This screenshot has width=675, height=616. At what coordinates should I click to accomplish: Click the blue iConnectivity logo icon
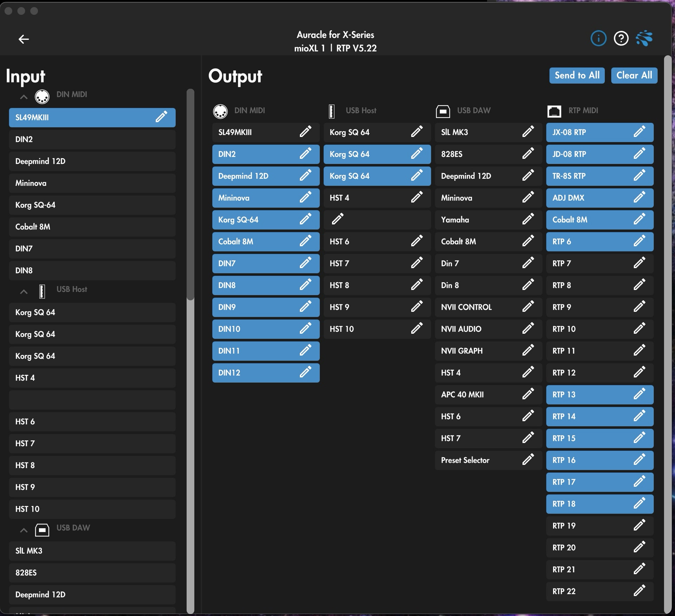644,38
